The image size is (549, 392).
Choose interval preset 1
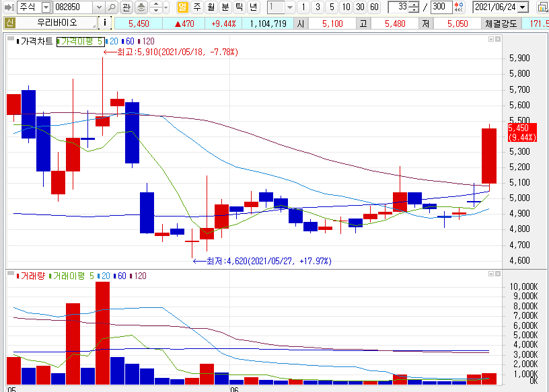click(303, 7)
